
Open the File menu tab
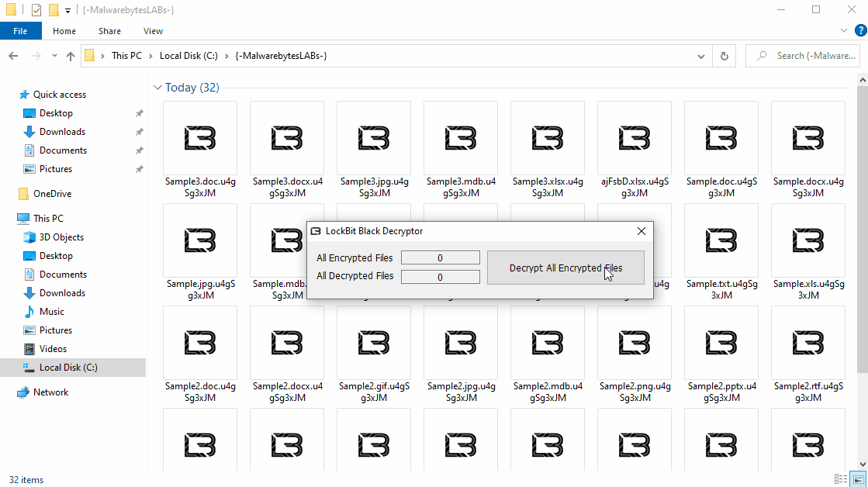(20, 31)
